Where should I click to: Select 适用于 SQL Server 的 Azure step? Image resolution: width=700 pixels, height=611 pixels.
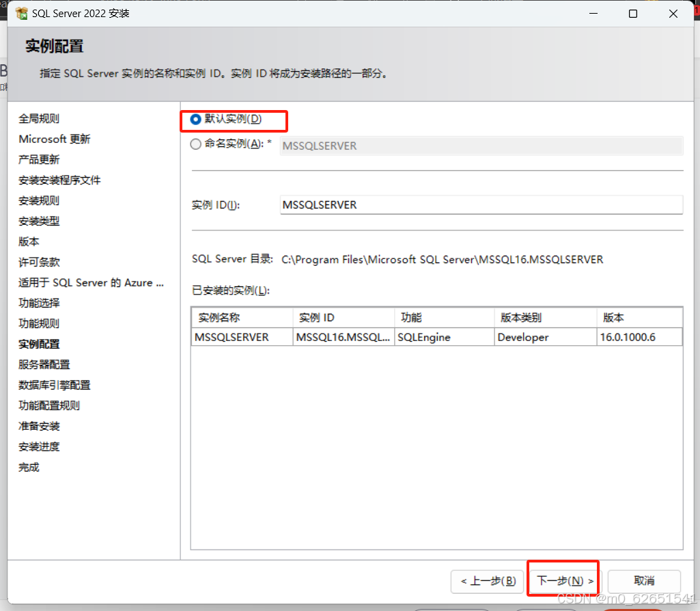[x=91, y=283]
